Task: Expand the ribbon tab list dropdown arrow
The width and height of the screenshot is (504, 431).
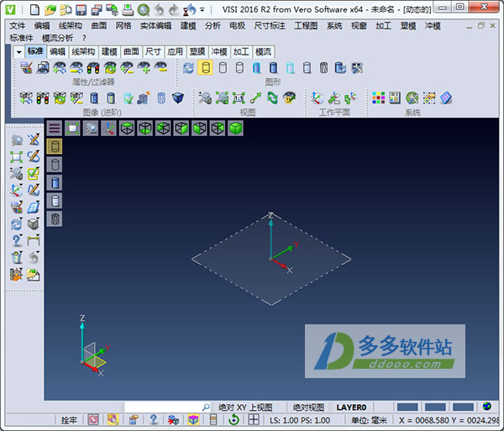Action: 19,52
